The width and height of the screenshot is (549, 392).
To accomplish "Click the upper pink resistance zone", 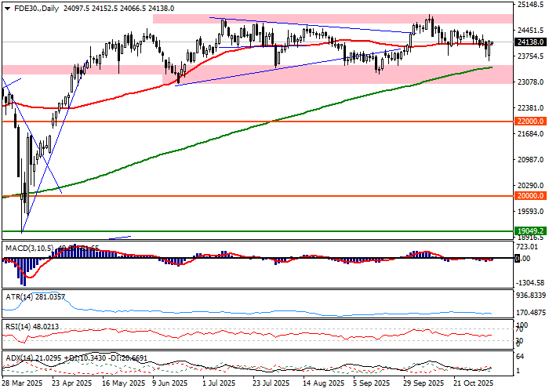I will click(329, 19).
